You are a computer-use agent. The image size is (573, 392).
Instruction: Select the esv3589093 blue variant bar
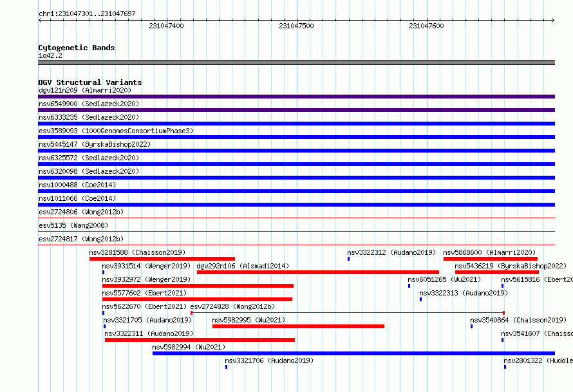pyautogui.click(x=296, y=137)
